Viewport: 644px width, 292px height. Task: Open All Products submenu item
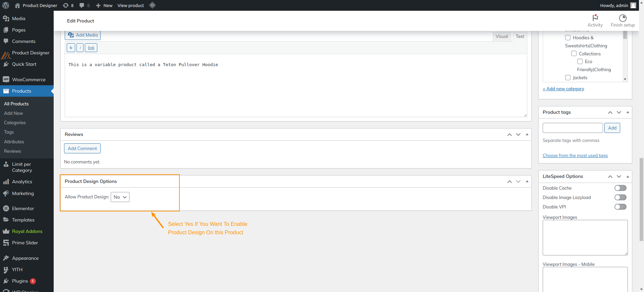pos(16,104)
